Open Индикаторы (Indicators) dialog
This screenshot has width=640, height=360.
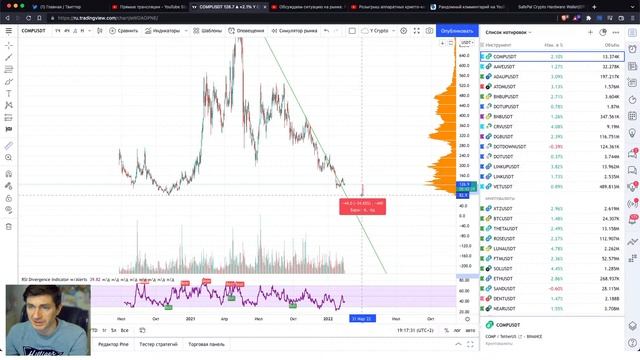click(162, 31)
